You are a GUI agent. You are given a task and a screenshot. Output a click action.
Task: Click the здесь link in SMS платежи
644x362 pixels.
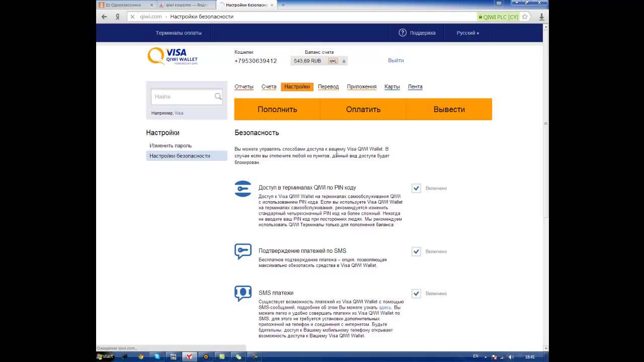[x=385, y=307]
